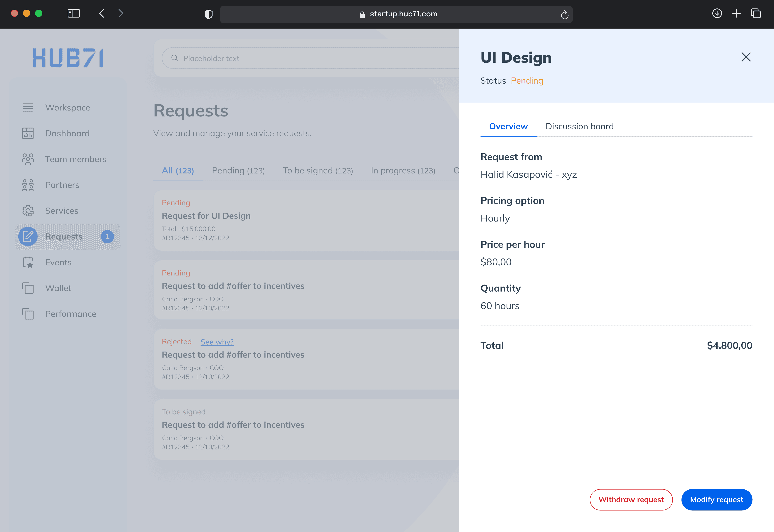Click the Workspace hamburger menu icon
The image size is (774, 532).
click(x=28, y=107)
